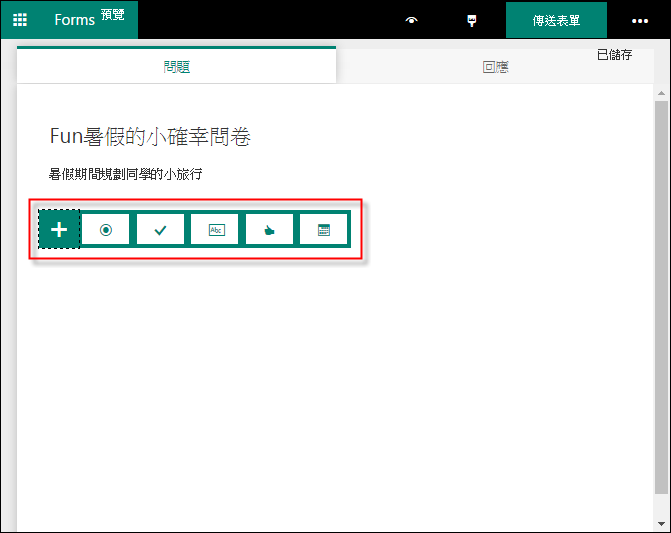Click the 傳送表單 send form button
The width and height of the screenshot is (671, 533).
point(556,20)
